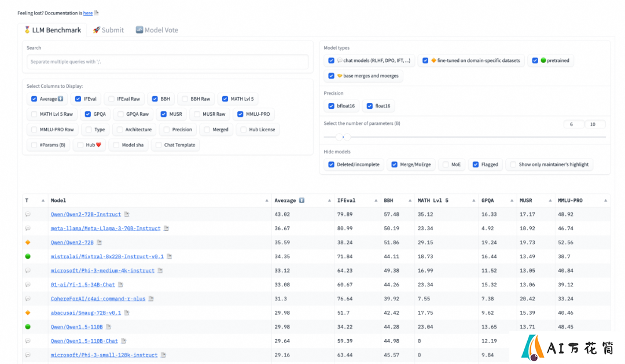Image resolution: width=625 pixels, height=364 pixels.
Task: Go to the Model Vote tab
Action: coord(157,30)
